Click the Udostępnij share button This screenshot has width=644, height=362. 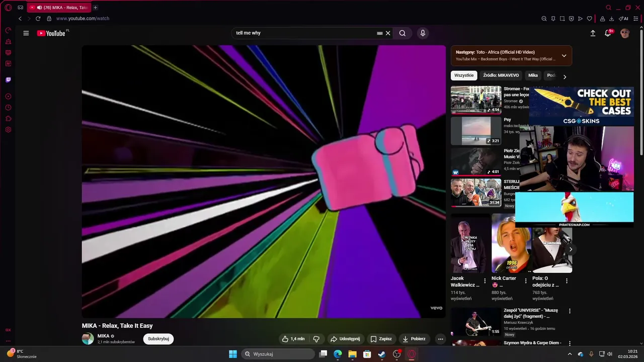pos(345,339)
